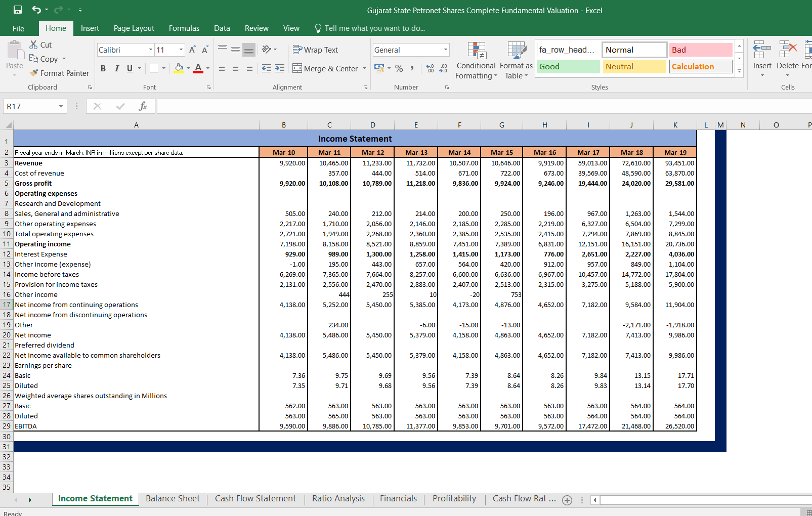Image resolution: width=812 pixels, height=516 pixels.
Task: Open the Name Box dropdown arrow
Action: [61, 106]
